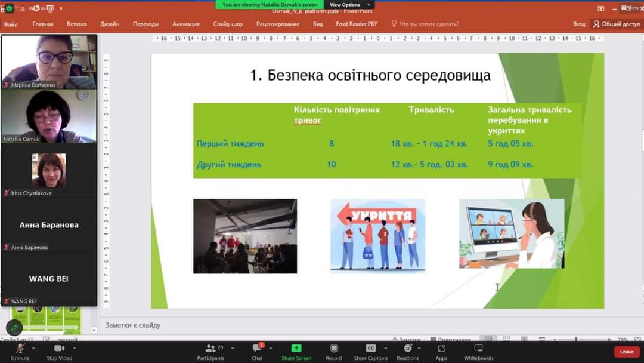
Task: Click the 'Кількість повітряних тривог' table header
Action: 336,115
